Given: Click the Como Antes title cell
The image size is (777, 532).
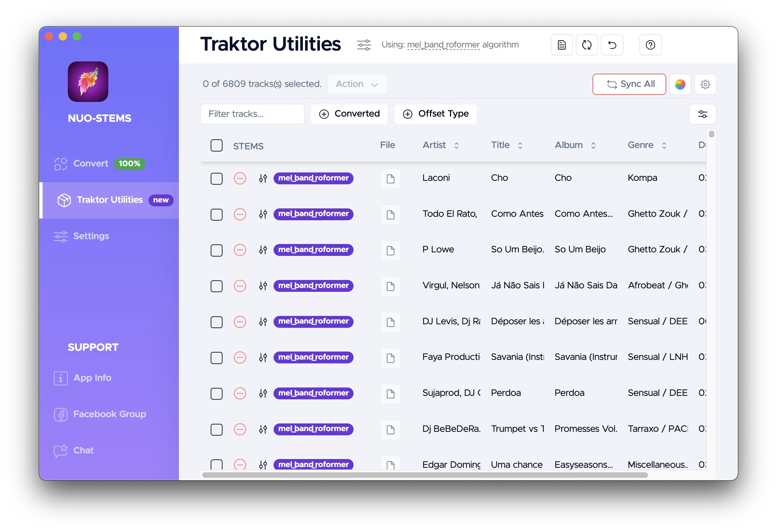Looking at the screenshot, I should coord(517,214).
